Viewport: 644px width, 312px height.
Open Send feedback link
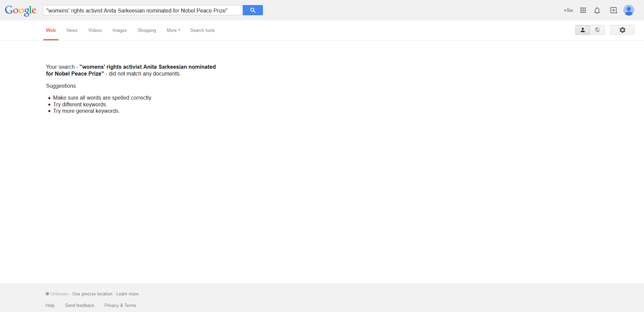(x=79, y=305)
